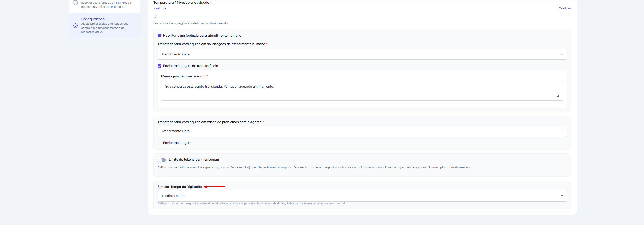Check the Enviar mensagem checkbox

[x=159, y=143]
